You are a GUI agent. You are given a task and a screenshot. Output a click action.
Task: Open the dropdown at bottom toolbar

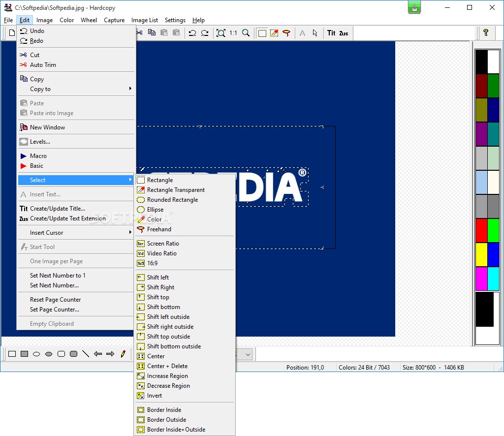pyautogui.click(x=248, y=355)
